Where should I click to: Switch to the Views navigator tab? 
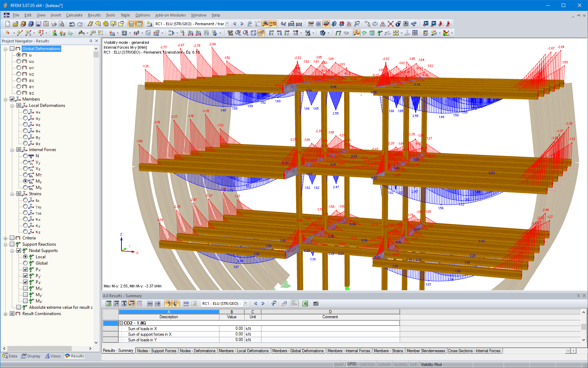[53, 356]
